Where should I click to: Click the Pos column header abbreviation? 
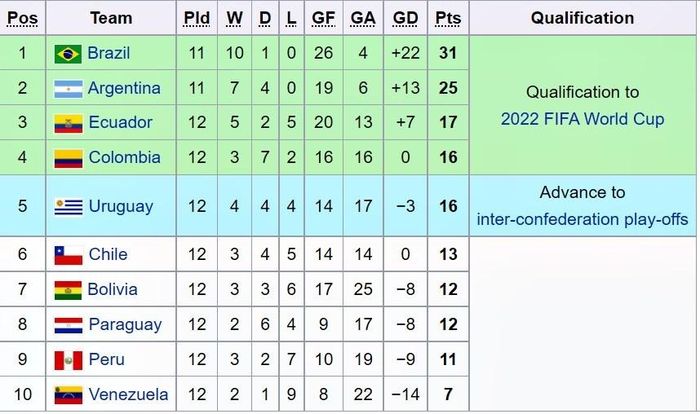pyautogui.click(x=22, y=18)
